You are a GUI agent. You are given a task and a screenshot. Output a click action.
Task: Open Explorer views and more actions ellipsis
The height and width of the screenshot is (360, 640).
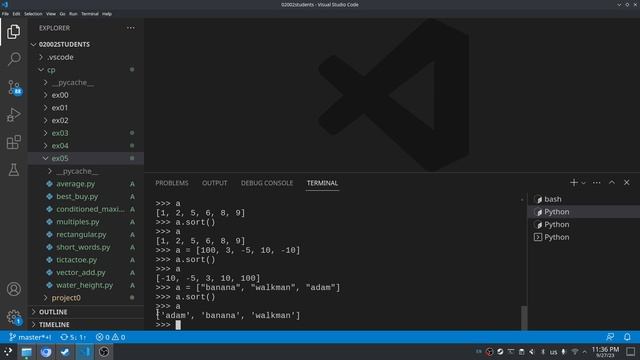coord(131,28)
